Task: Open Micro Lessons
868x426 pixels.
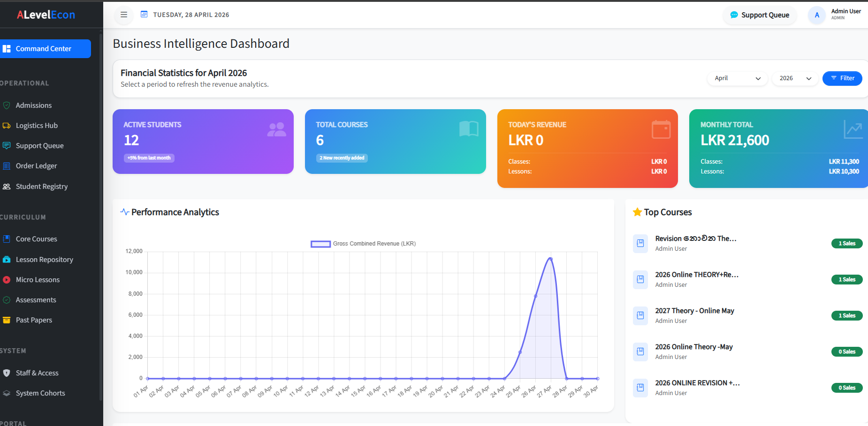Action: pyautogui.click(x=38, y=280)
